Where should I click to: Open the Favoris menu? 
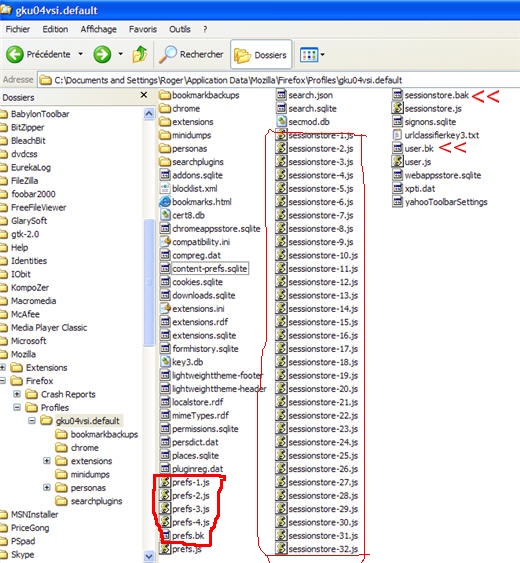tap(143, 29)
